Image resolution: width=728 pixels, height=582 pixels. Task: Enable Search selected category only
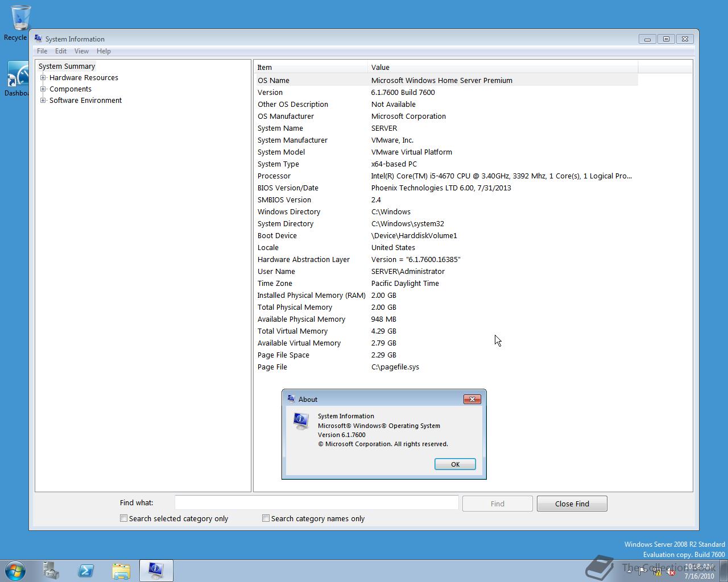pos(123,518)
